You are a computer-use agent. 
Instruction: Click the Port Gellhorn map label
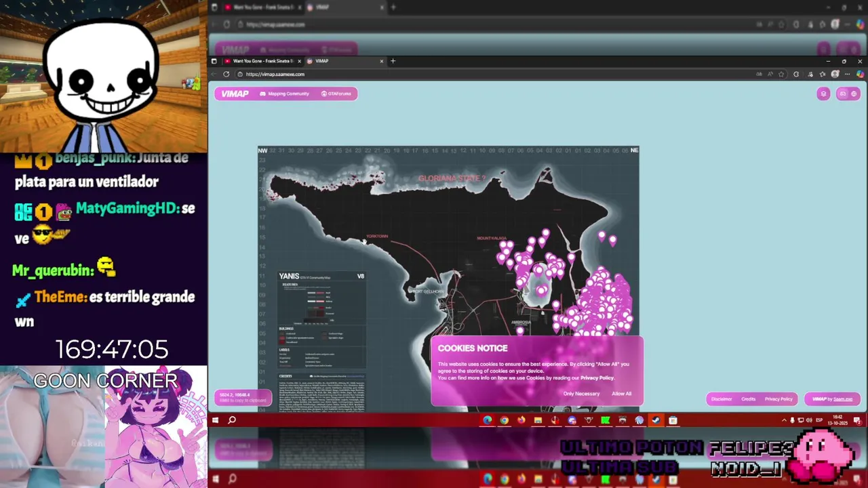[x=428, y=291]
